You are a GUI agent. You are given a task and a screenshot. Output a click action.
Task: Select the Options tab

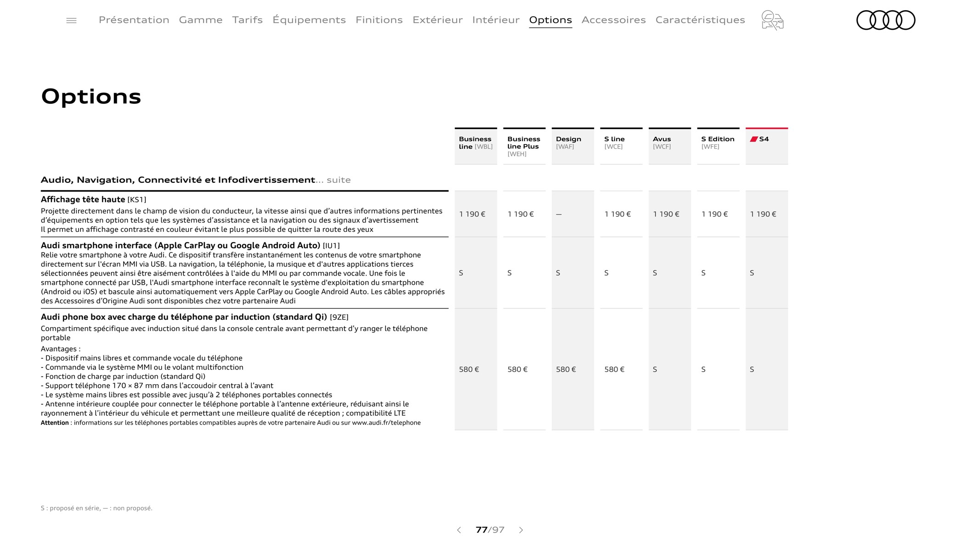point(550,20)
